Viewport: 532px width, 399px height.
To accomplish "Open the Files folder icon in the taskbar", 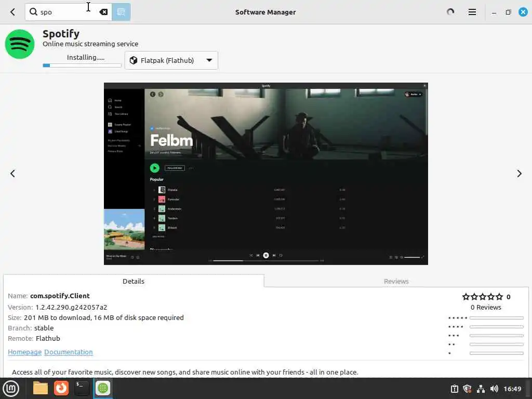I will tap(41, 388).
